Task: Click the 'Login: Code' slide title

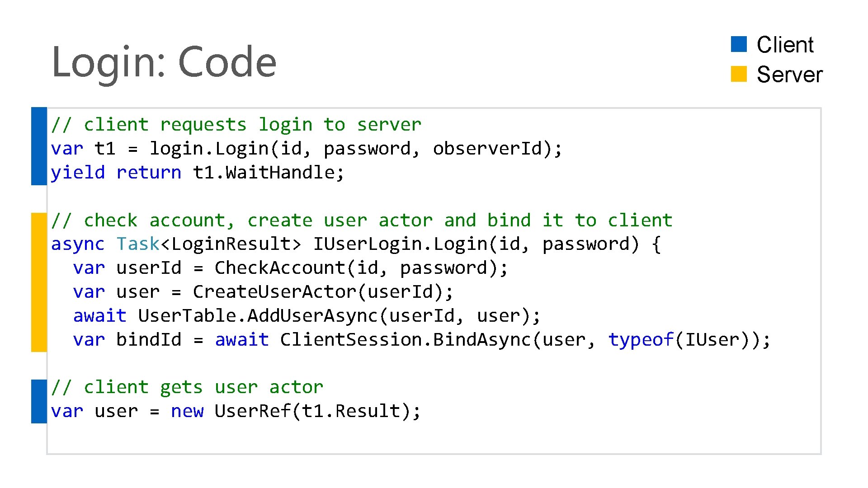Action: [164, 62]
